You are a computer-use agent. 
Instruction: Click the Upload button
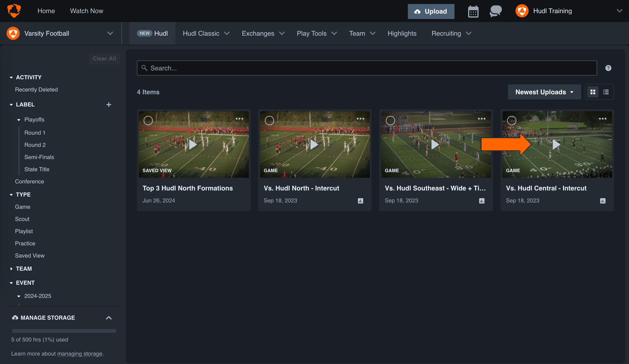431,11
